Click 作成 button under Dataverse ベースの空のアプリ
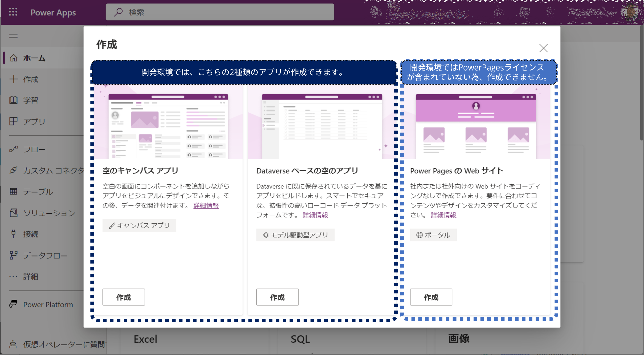The image size is (644, 355). [x=277, y=297]
